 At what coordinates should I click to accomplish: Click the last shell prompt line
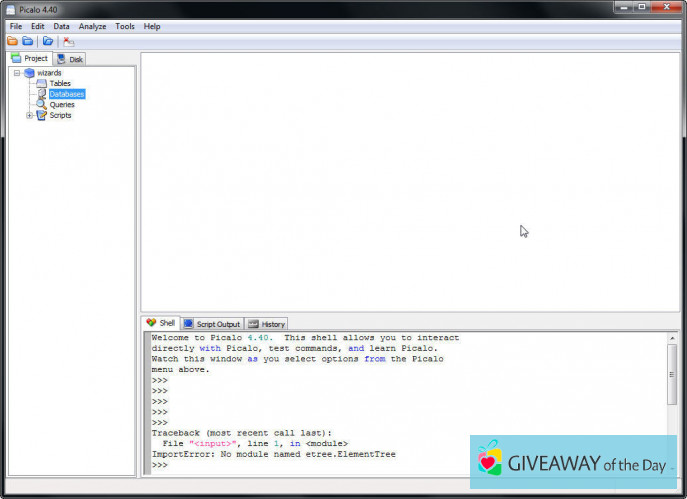click(300, 465)
